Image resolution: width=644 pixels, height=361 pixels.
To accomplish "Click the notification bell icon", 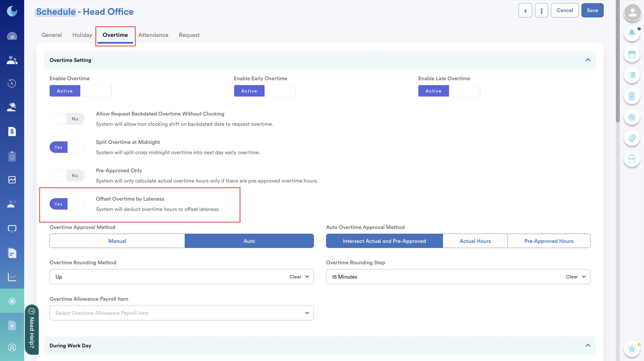I will [x=632, y=33].
